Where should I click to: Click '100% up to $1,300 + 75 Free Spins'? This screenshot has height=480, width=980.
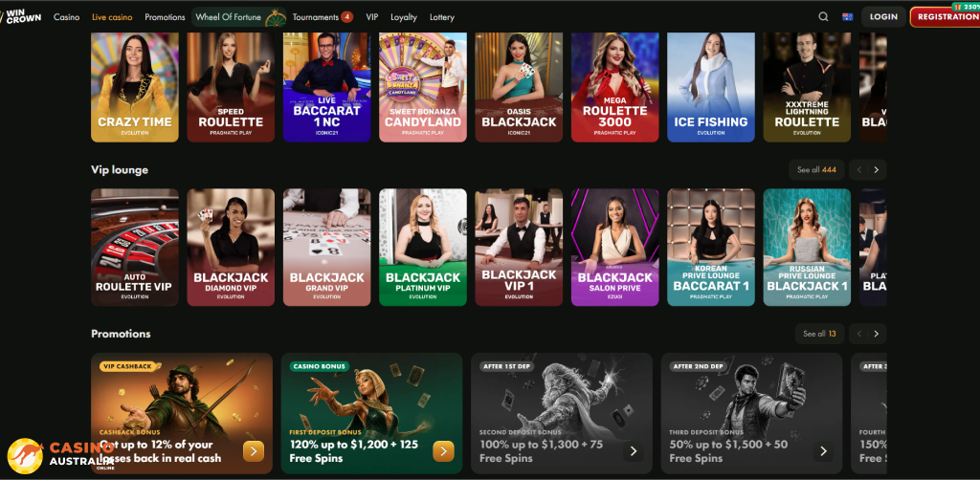coord(542,451)
